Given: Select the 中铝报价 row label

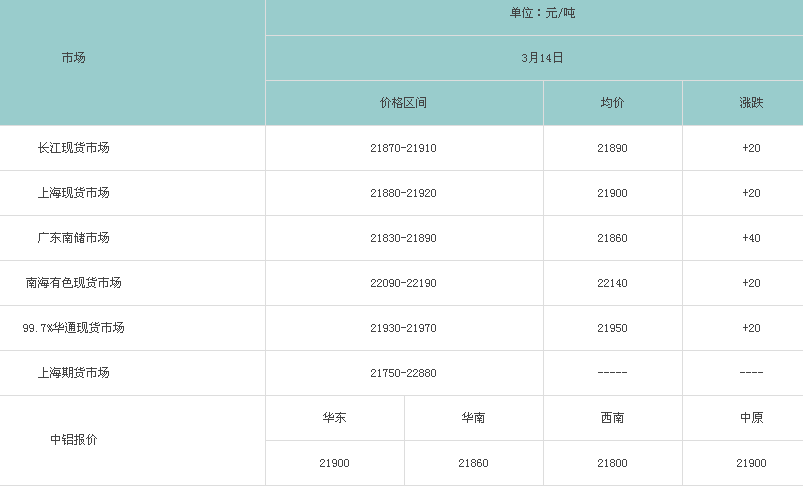Looking at the screenshot, I should [x=73, y=440].
